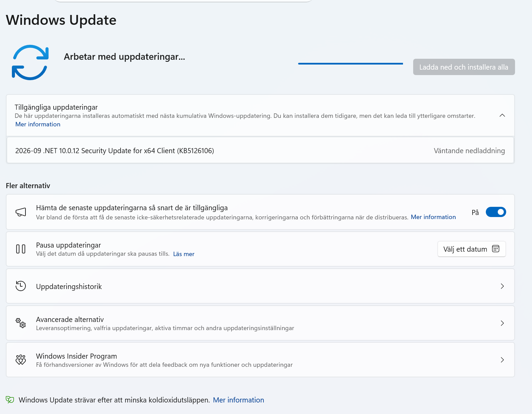The image size is (532, 414).
Task: Click the Väntande nedladdning status text
Action: (x=469, y=151)
